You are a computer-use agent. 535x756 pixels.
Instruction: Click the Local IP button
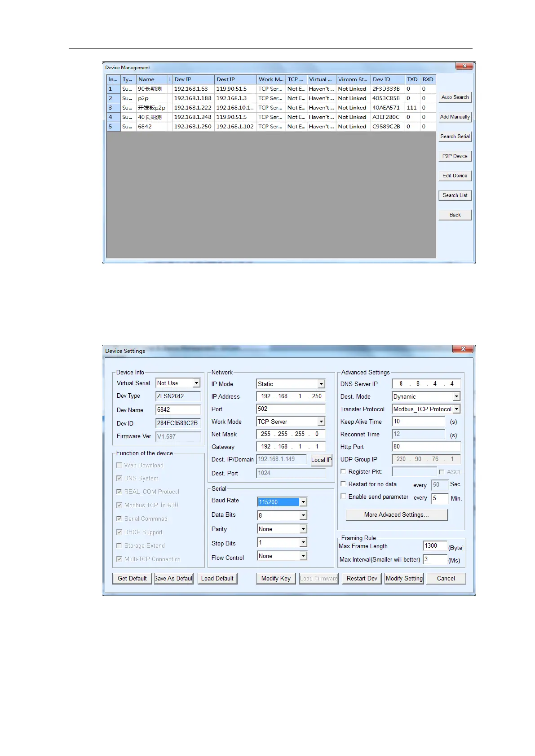[321, 460]
